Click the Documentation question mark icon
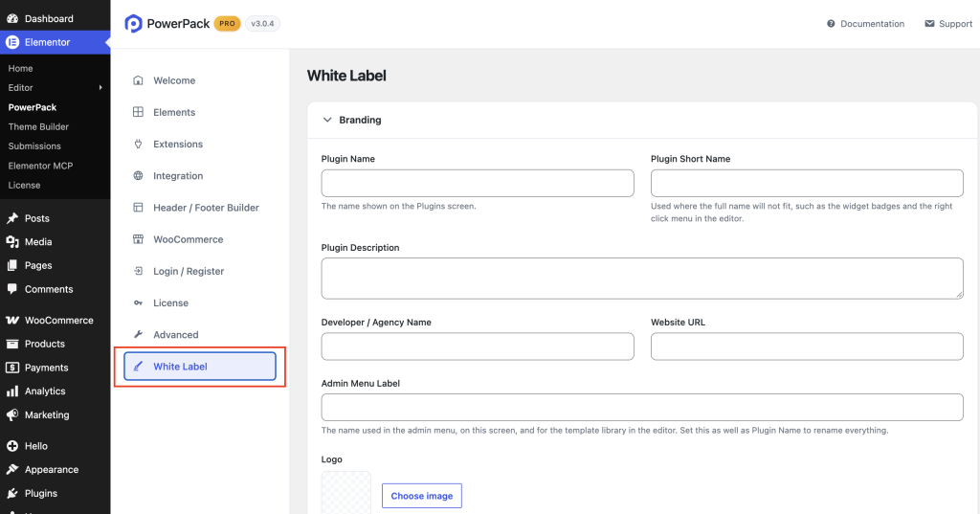The image size is (980, 514). [x=831, y=24]
